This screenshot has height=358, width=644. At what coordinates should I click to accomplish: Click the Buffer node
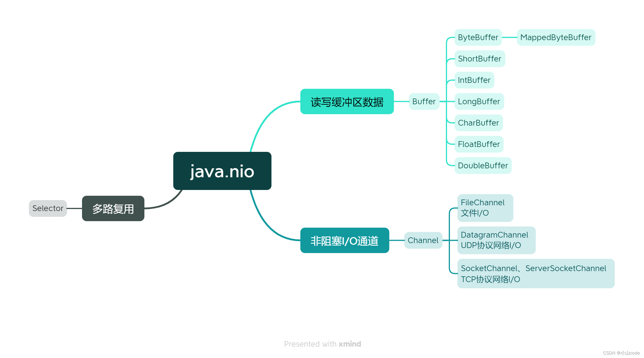[x=424, y=101]
